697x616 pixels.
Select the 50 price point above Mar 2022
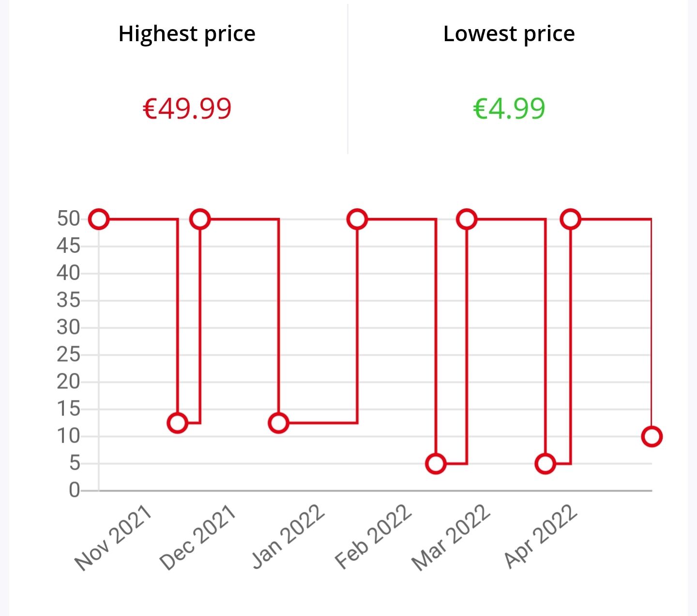[467, 219]
